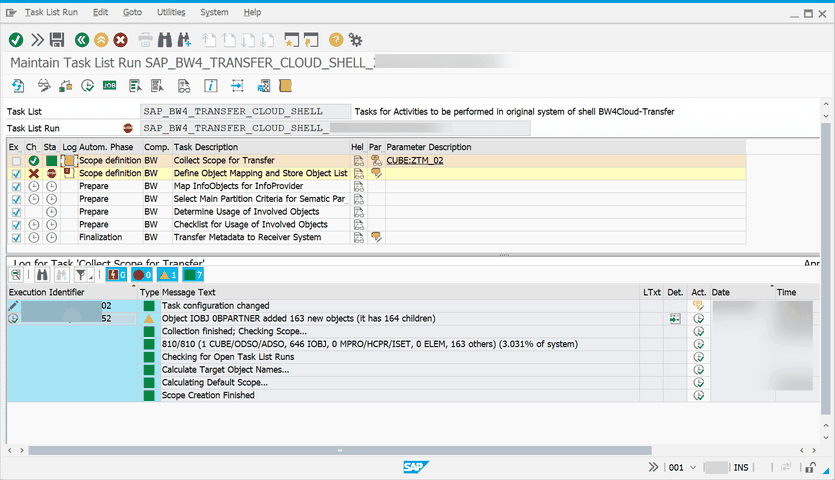Open the Help menu
The image size is (835, 480).
pos(252,12)
